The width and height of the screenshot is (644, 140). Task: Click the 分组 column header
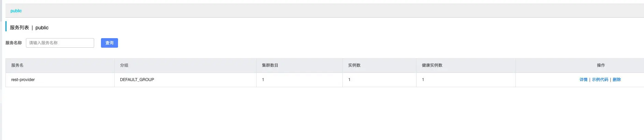click(124, 65)
